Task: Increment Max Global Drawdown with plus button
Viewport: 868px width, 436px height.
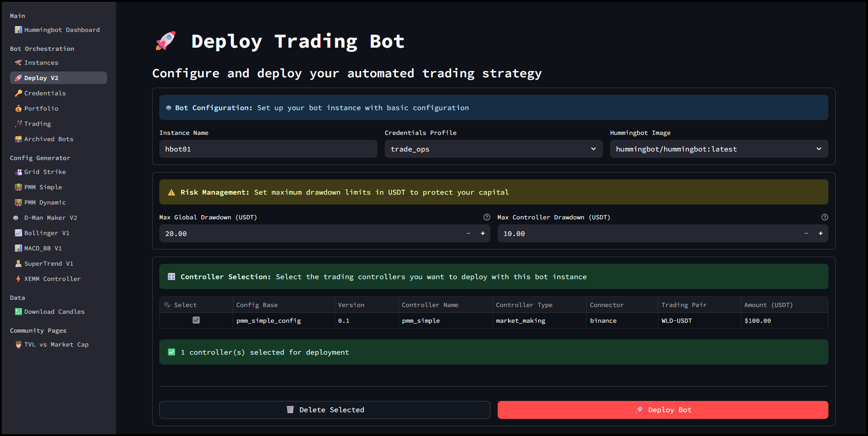Action: (x=482, y=233)
